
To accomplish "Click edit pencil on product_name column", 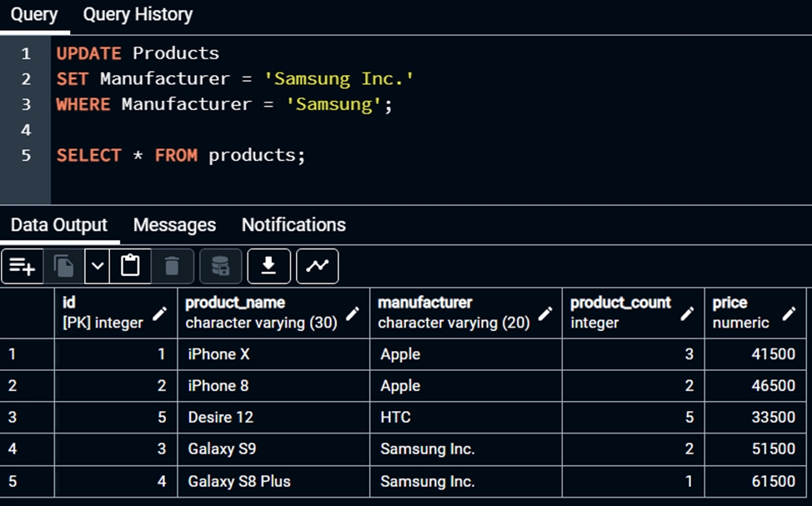I will tap(353, 313).
